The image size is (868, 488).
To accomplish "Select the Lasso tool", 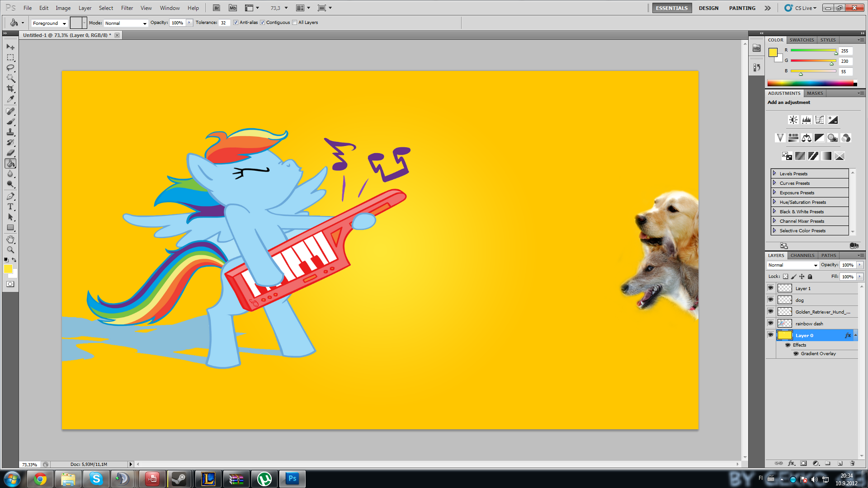I will 10,68.
